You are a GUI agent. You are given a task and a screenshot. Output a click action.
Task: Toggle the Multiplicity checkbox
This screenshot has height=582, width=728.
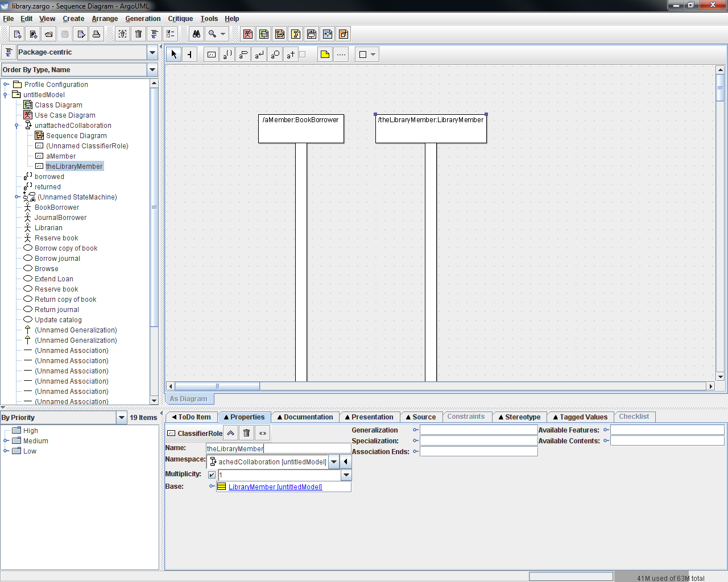(x=212, y=475)
